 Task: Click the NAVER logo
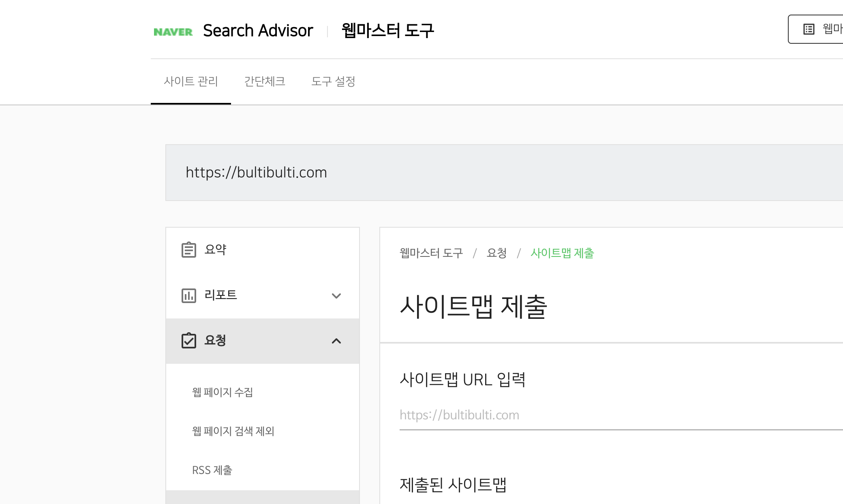pos(173,32)
